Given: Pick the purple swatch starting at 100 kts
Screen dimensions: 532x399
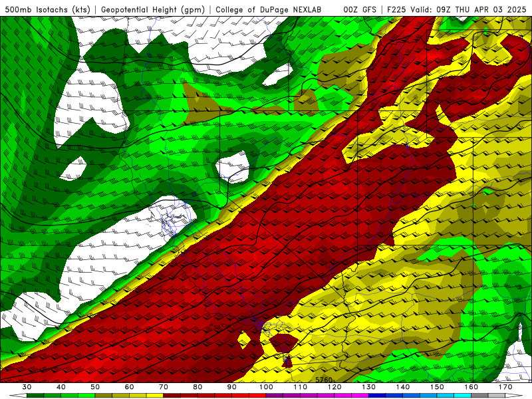Looking at the screenshot, I should pyautogui.click(x=275, y=395).
